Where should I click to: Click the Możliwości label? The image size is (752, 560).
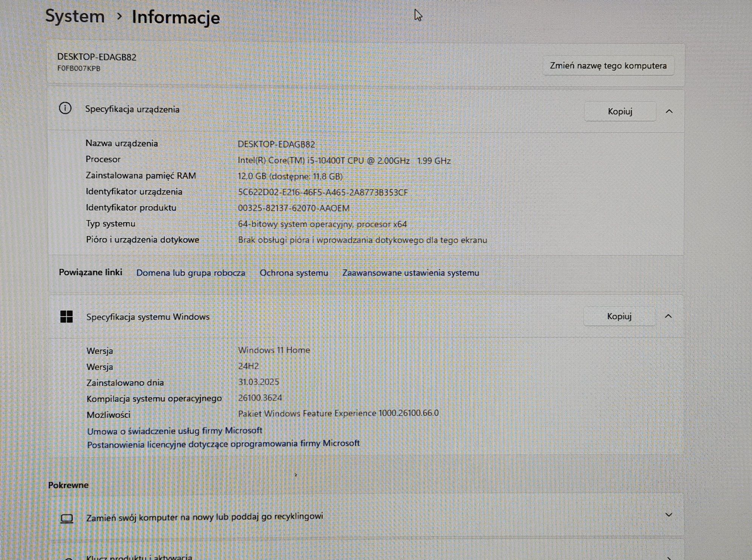pyautogui.click(x=108, y=415)
